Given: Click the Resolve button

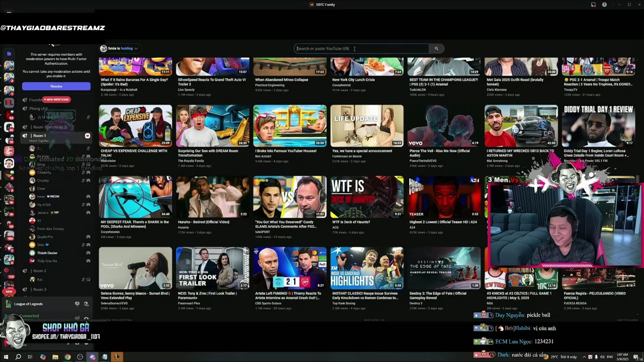Looking at the screenshot, I should [x=56, y=86].
